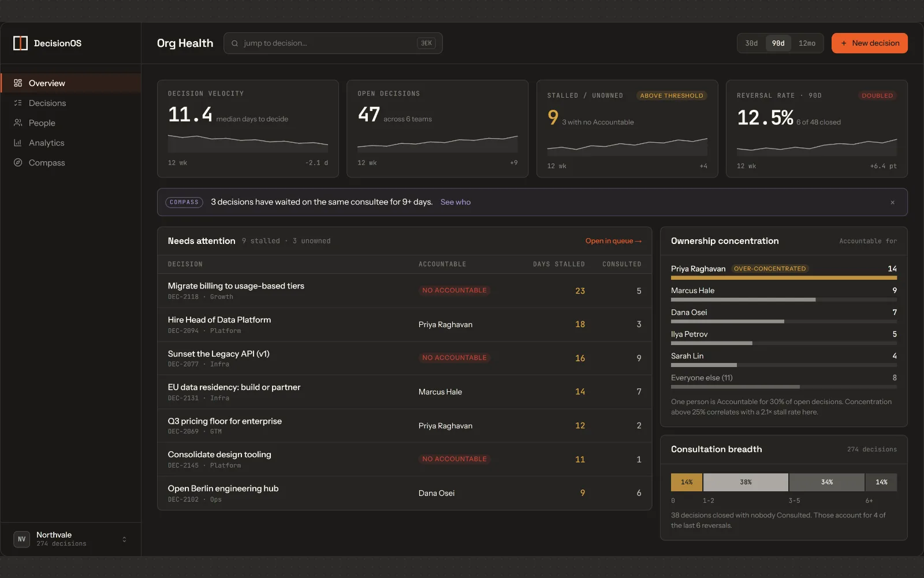Expand the Northvale workspace switcher

[x=124, y=539]
